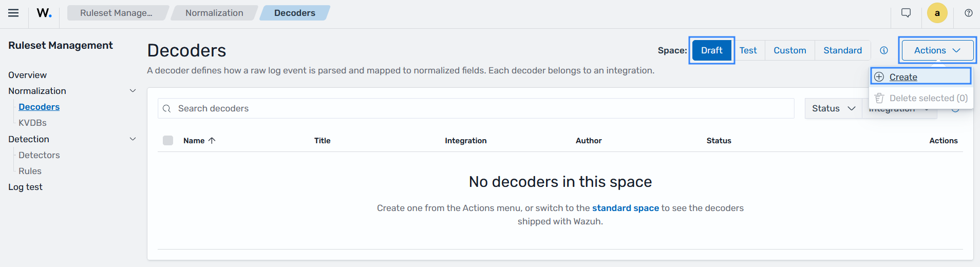
Task: Open Log test in the sidebar
Action: point(25,187)
